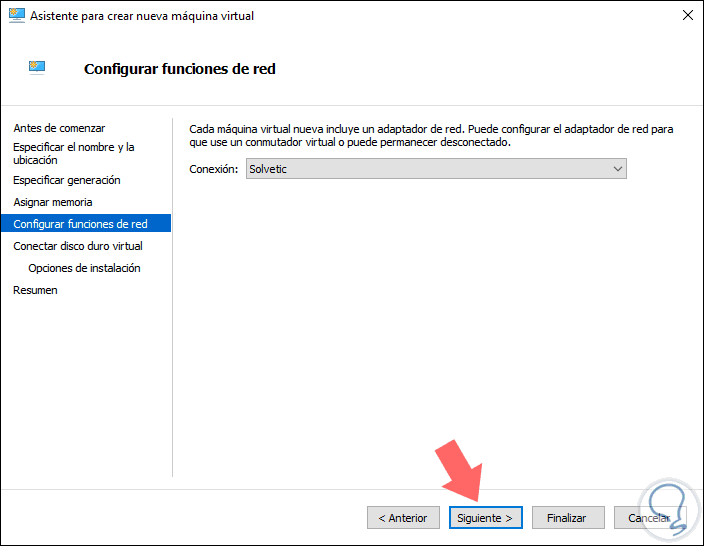Click the wizard icon in the title bar

(16, 16)
